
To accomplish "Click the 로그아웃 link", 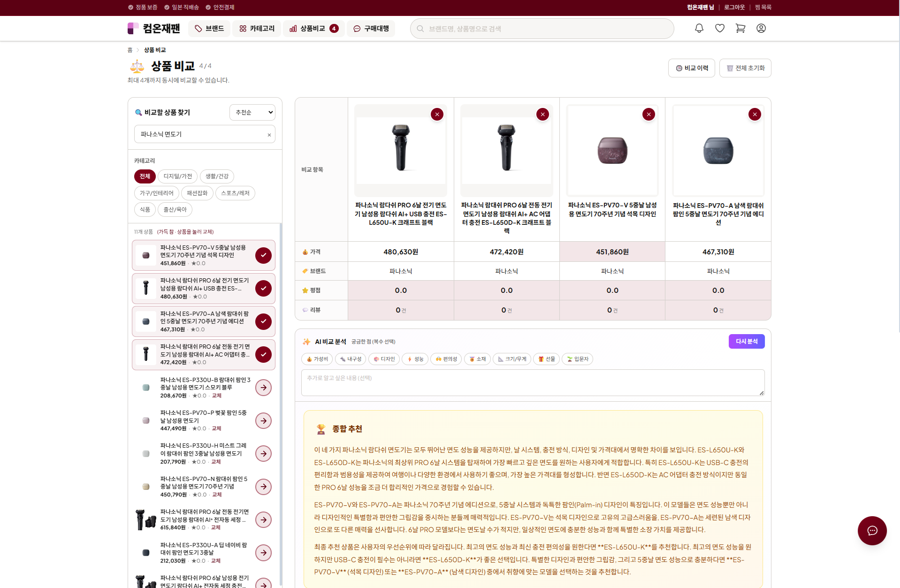I will click(734, 8).
